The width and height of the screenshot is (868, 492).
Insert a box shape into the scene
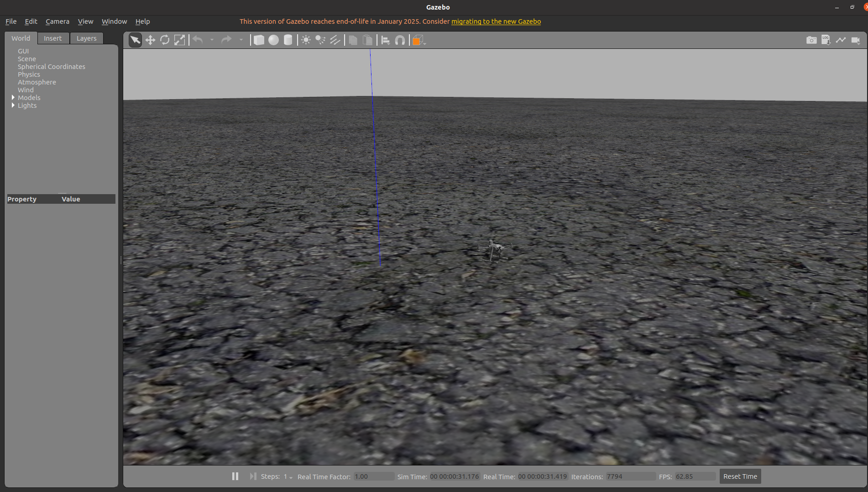point(259,40)
